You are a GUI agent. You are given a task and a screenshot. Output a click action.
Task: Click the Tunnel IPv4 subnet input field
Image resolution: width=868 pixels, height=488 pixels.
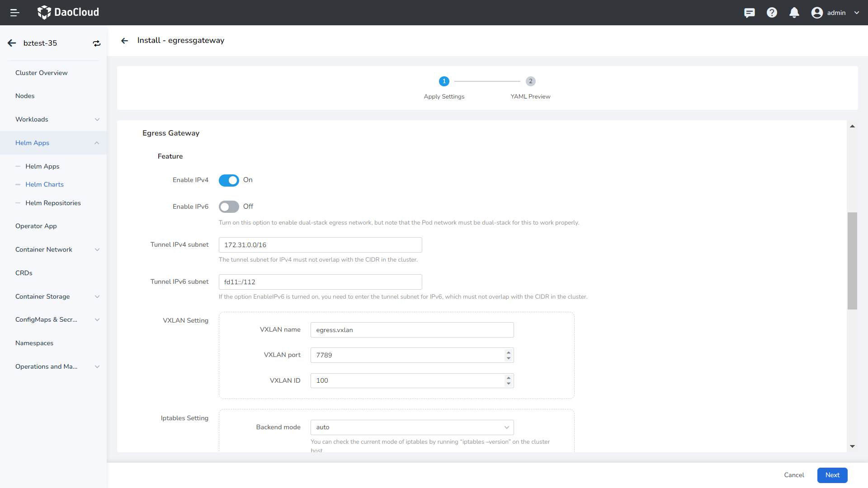click(320, 244)
